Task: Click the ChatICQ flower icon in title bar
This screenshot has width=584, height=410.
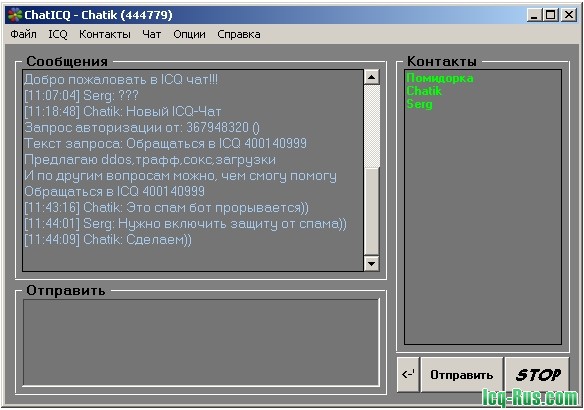Action: point(15,15)
